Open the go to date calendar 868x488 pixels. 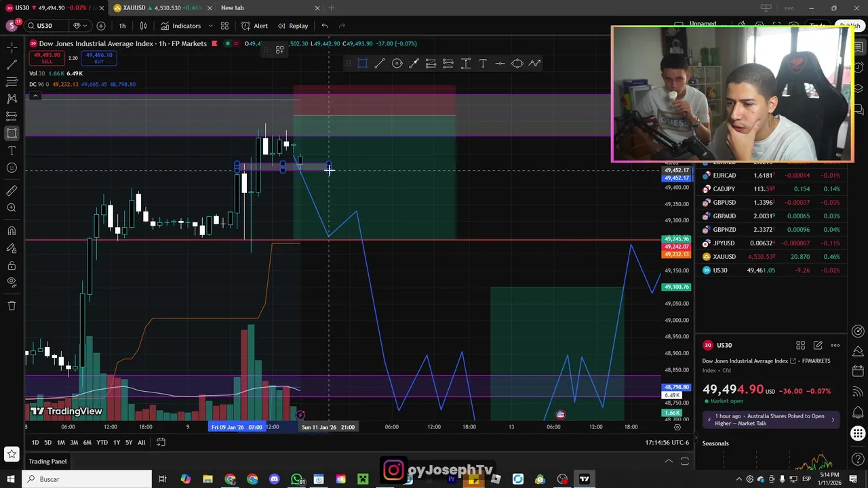click(161, 443)
